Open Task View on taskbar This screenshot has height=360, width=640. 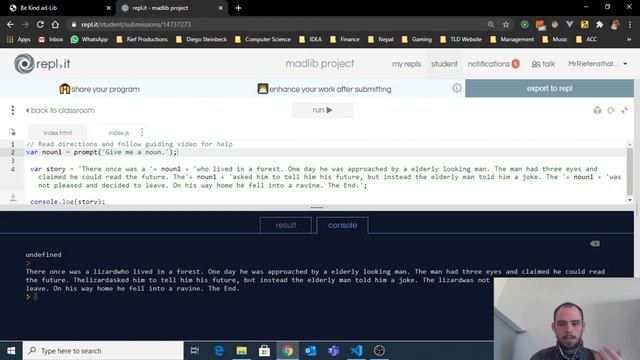(195, 351)
